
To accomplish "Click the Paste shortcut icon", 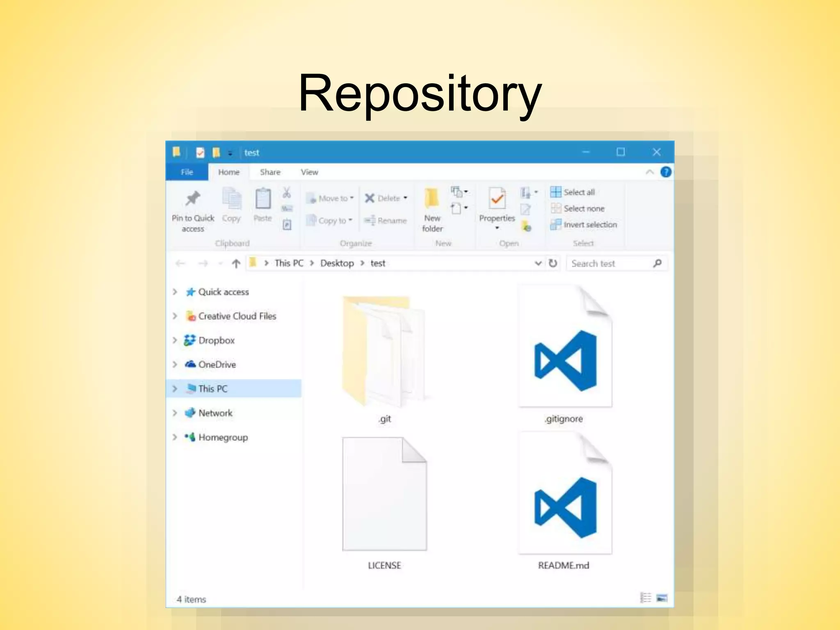I will coord(287,224).
